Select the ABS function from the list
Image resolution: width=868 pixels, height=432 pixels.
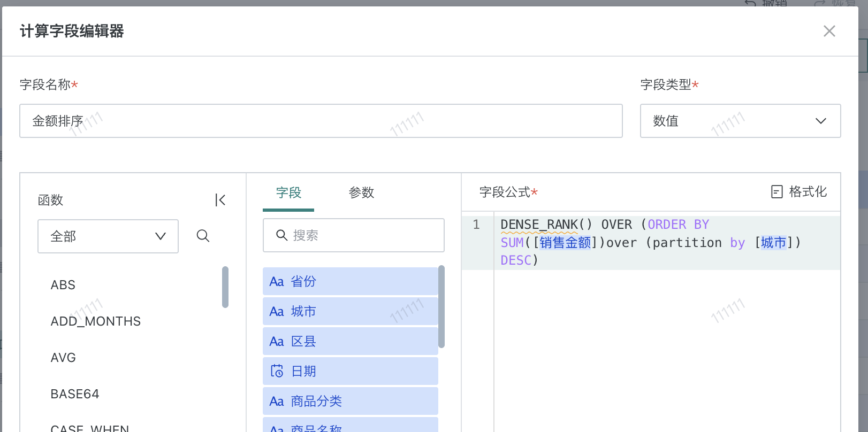click(63, 285)
